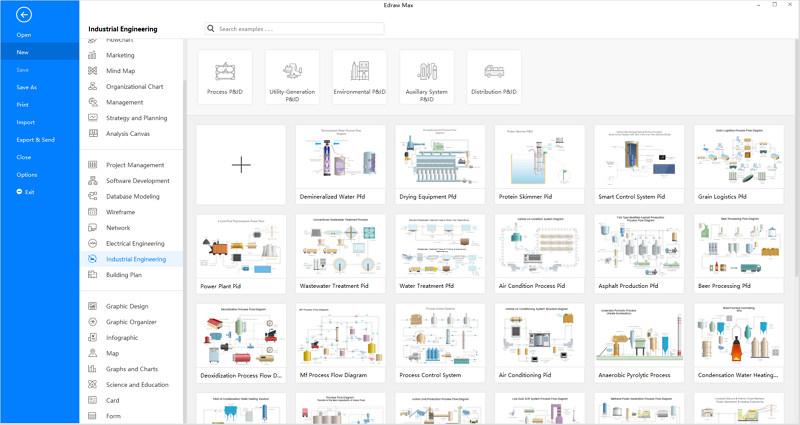Click the Wireframe category icon
The height and width of the screenshot is (425, 800).
click(x=92, y=212)
